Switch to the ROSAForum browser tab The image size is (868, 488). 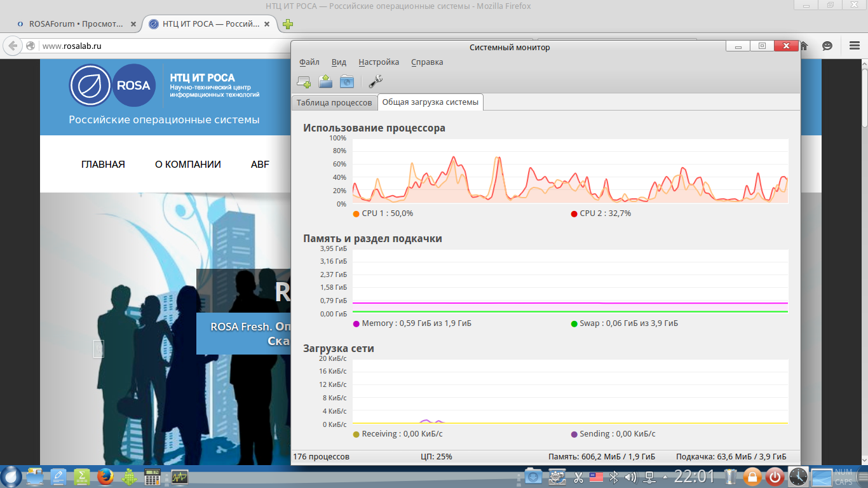pos(76,24)
